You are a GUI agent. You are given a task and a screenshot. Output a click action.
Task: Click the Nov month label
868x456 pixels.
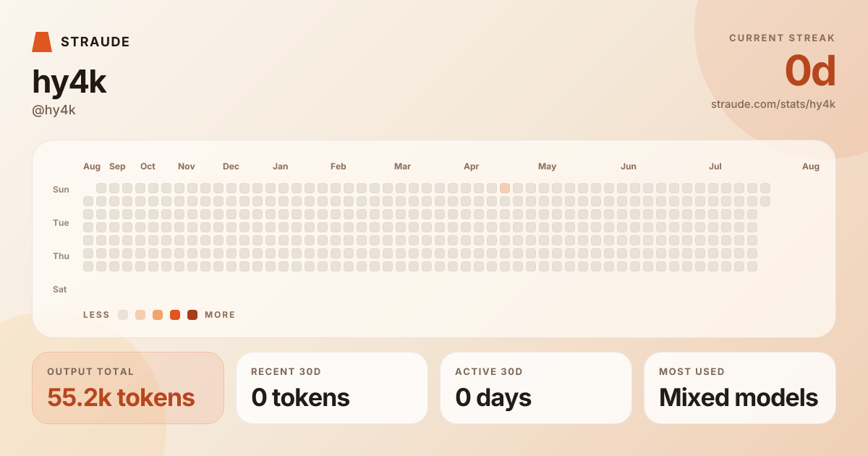point(187,166)
